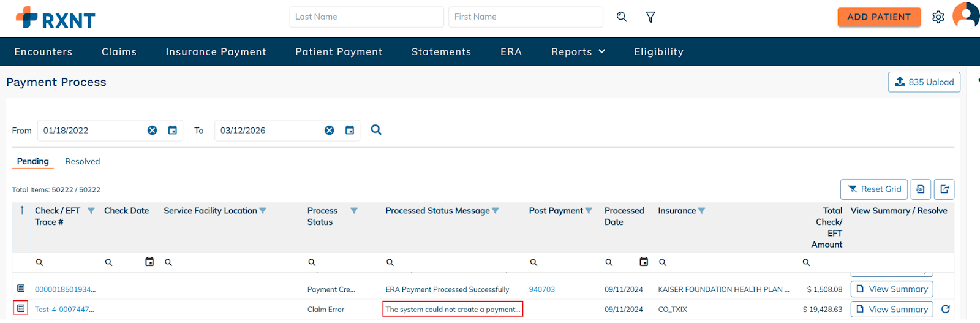Viewport: 980px width, 323px height.
Task: Open the To date calendar picker
Action: click(x=350, y=131)
